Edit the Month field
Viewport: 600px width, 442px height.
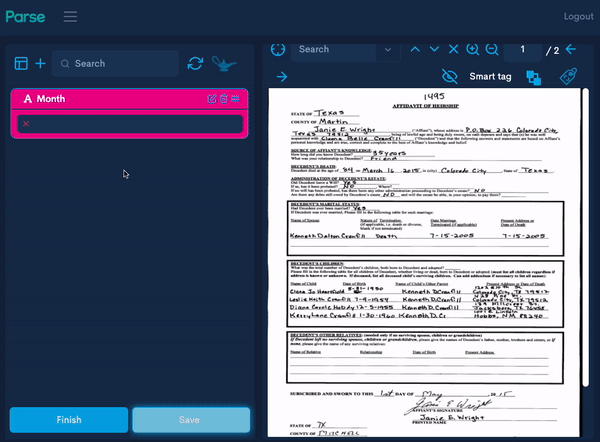(x=212, y=99)
